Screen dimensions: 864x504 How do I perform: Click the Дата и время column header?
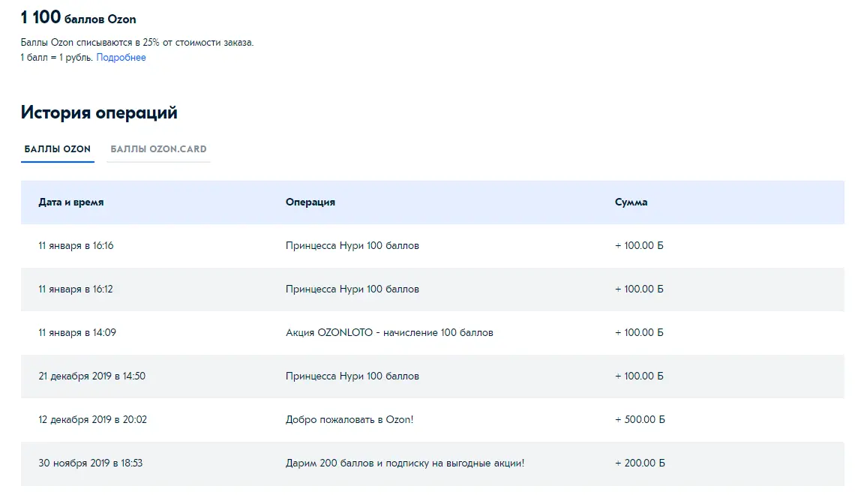pyautogui.click(x=71, y=202)
